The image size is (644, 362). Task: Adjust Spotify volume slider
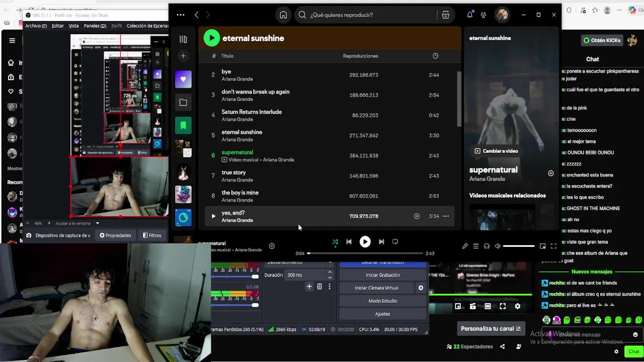point(519,246)
